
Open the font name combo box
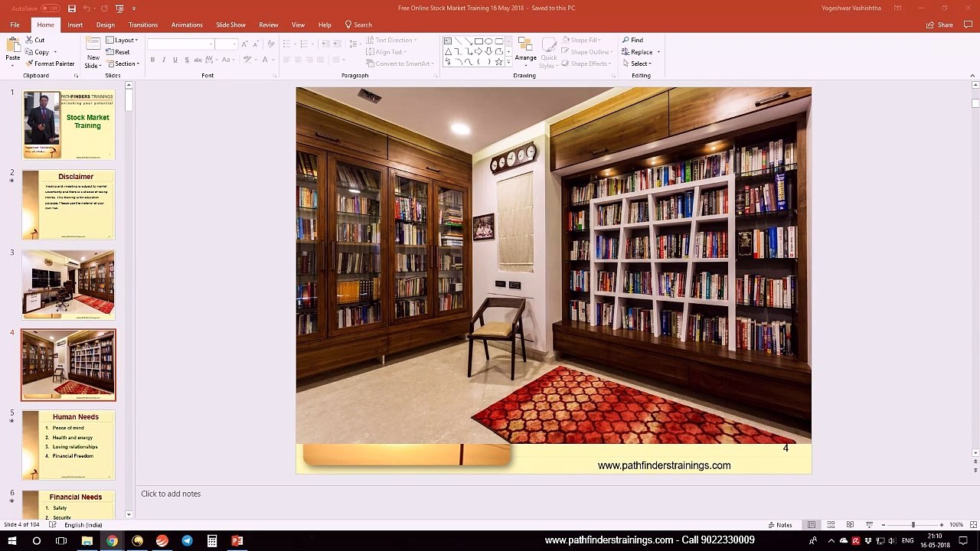pyautogui.click(x=181, y=44)
